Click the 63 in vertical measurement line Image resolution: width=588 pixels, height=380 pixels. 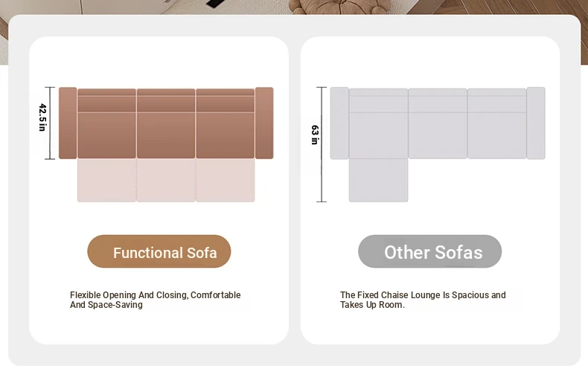[322, 144]
